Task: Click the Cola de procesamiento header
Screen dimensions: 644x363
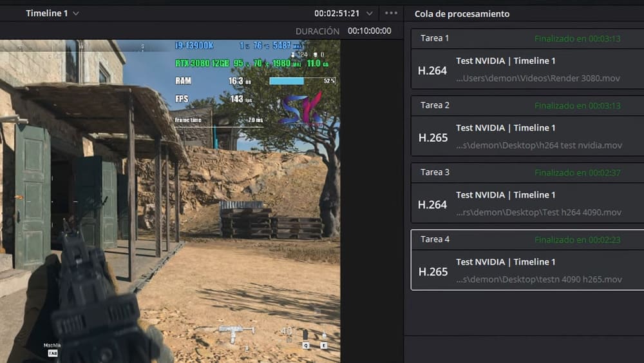Action: click(462, 14)
